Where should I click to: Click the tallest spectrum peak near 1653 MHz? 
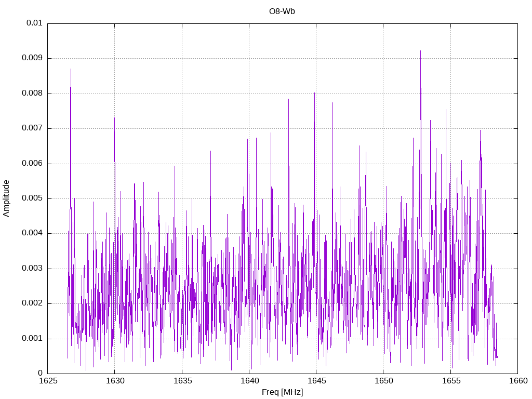point(420,51)
